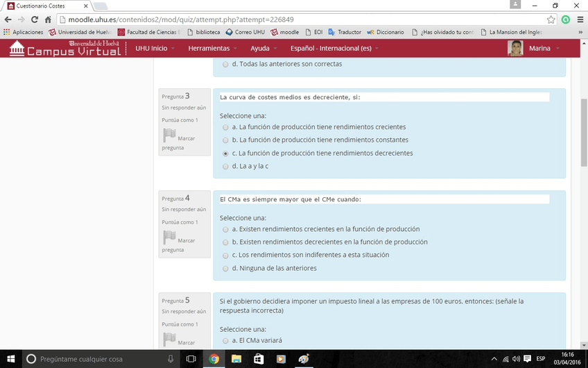Open the media player taskbar icon
588x368 pixels.
281,359
